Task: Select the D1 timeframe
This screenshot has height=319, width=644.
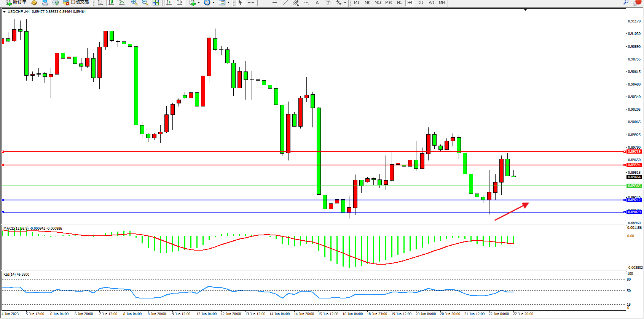Action: (x=421, y=3)
